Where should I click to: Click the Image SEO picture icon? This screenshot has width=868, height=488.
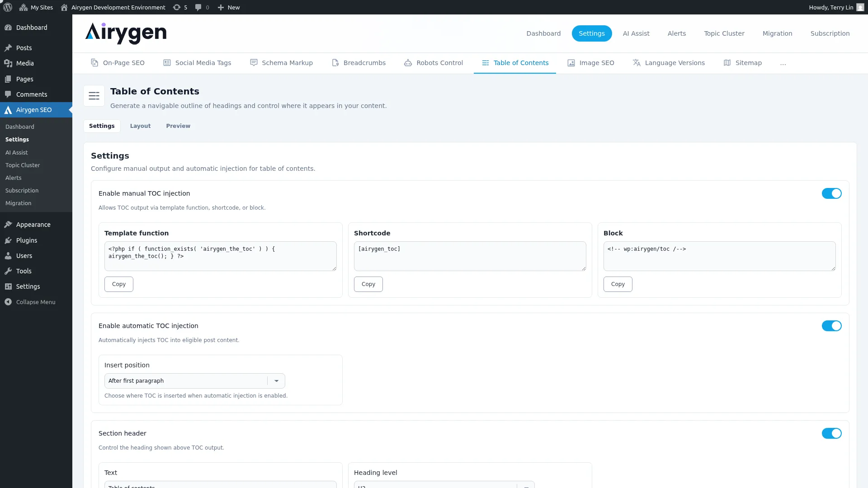[x=571, y=63]
